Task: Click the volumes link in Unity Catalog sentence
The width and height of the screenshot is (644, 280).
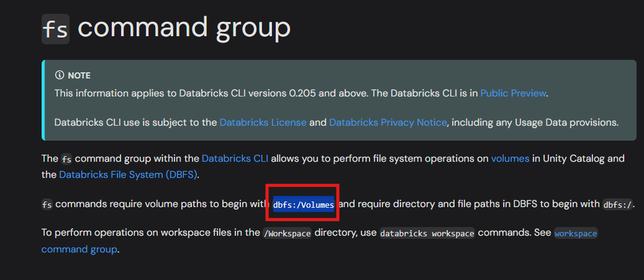Action: 511,158
